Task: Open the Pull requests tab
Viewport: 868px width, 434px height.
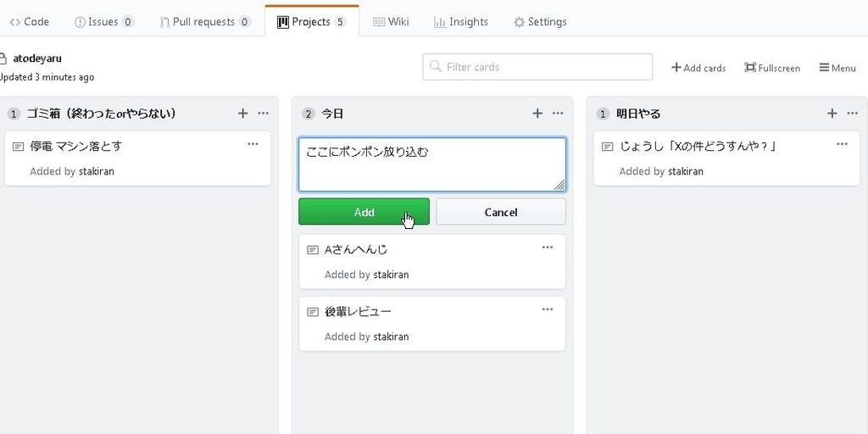Action: tap(205, 21)
